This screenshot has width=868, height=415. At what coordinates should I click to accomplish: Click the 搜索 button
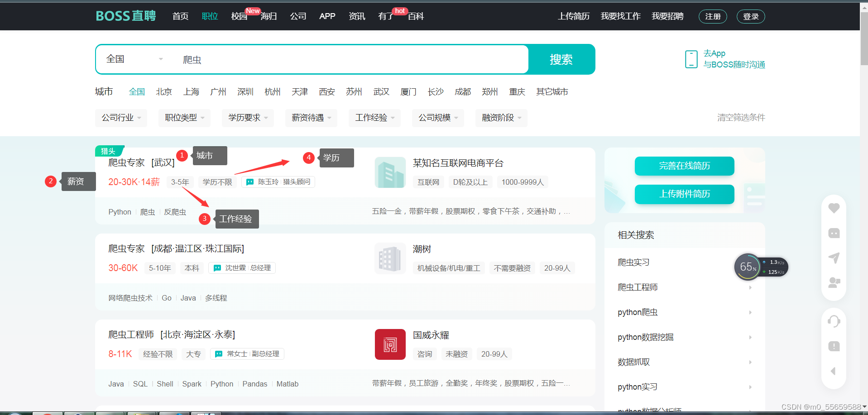(561, 59)
